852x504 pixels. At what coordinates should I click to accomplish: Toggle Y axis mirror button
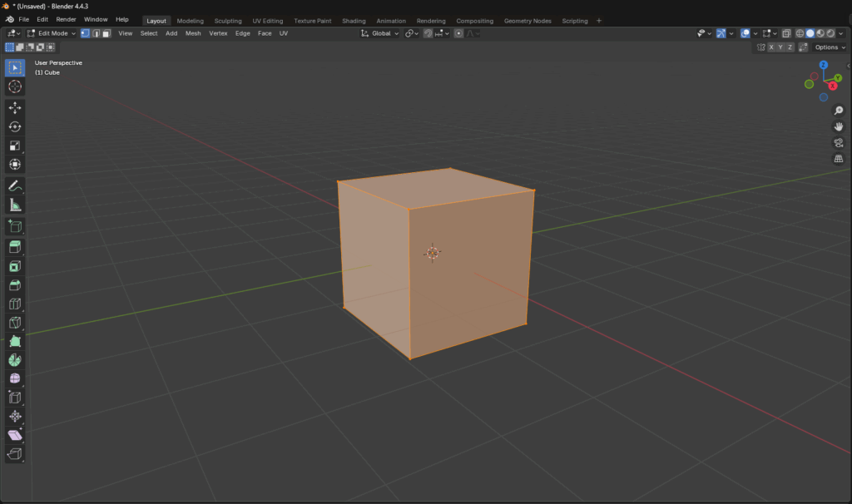point(780,47)
